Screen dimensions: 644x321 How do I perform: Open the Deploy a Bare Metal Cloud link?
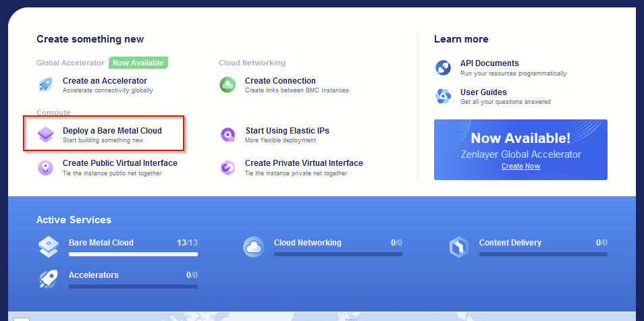point(112,131)
